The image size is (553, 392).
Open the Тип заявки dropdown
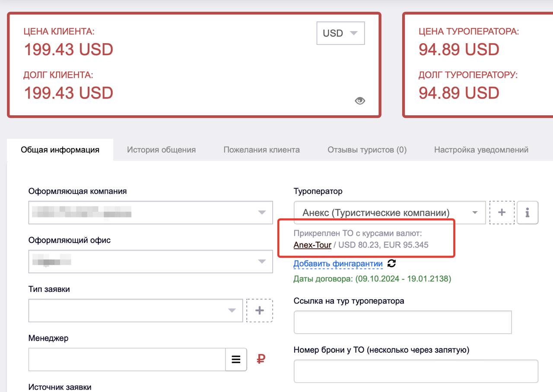pos(135,310)
